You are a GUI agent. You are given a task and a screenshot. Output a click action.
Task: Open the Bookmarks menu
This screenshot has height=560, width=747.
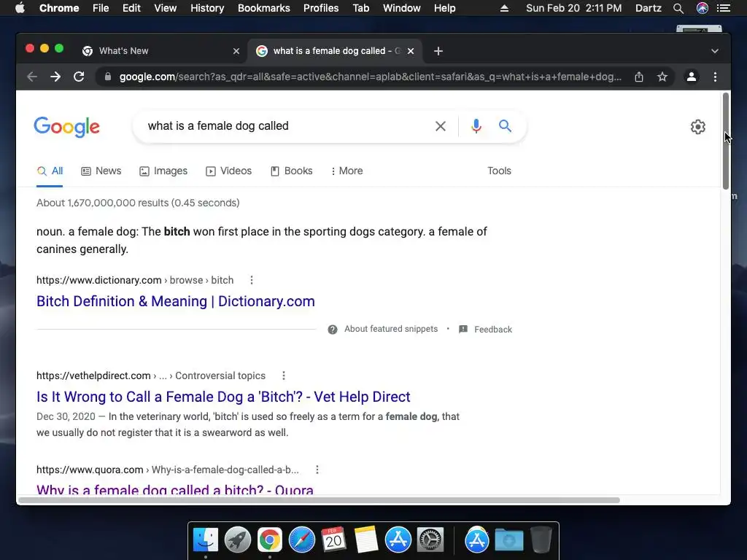pyautogui.click(x=264, y=8)
